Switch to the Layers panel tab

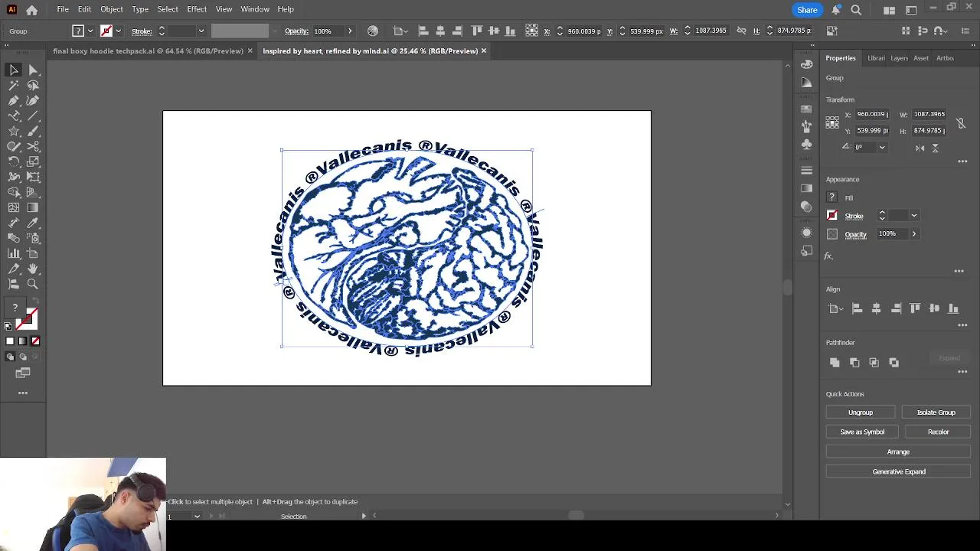(899, 58)
